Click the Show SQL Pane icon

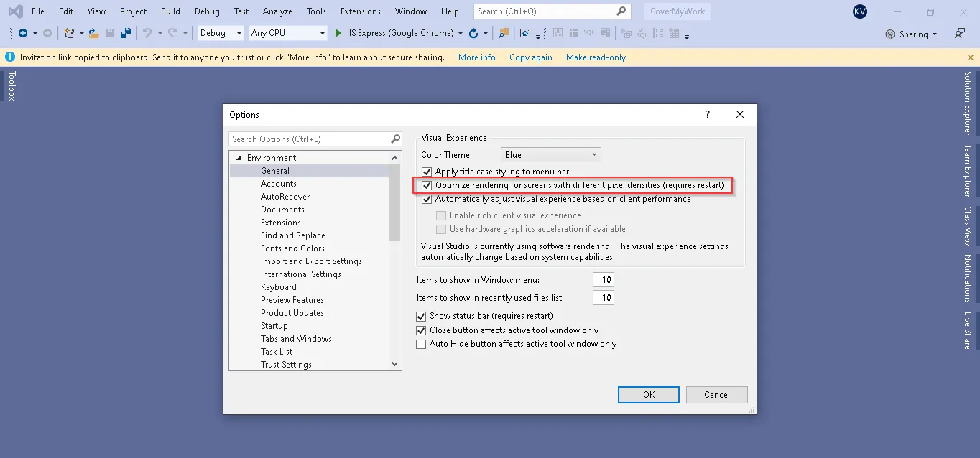point(589,33)
